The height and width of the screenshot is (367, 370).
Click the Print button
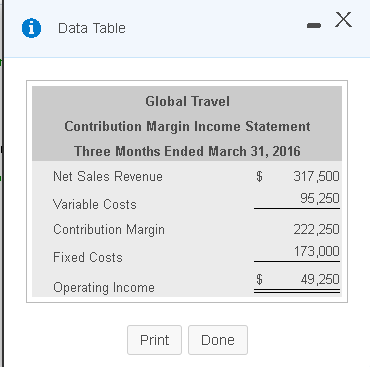[154, 340]
